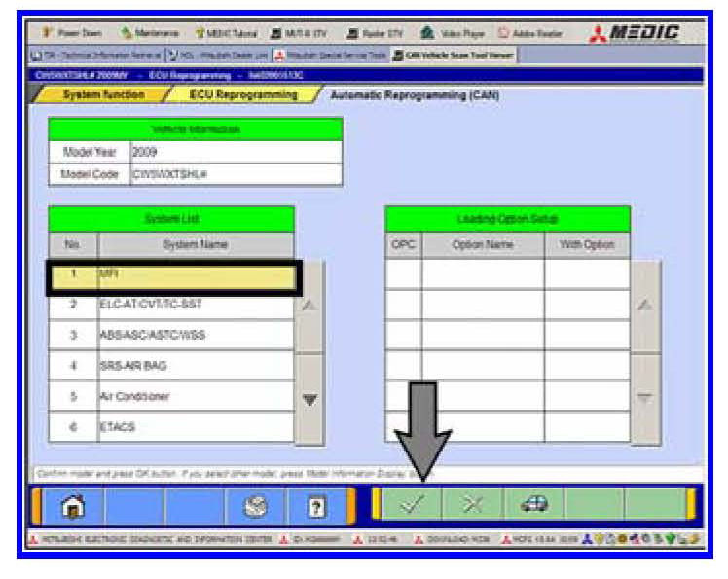Screen dimensions: 728x579
Task: Open MEDIC Tutorial shortcut
Action: (232, 34)
